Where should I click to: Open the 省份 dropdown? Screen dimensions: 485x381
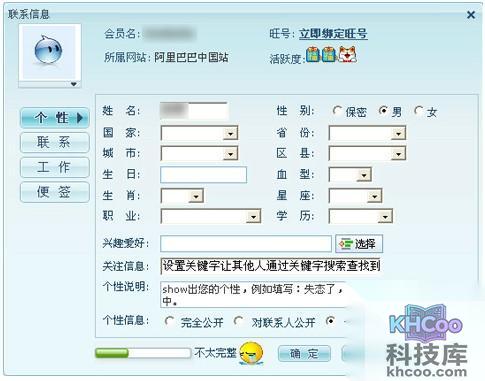367,133
